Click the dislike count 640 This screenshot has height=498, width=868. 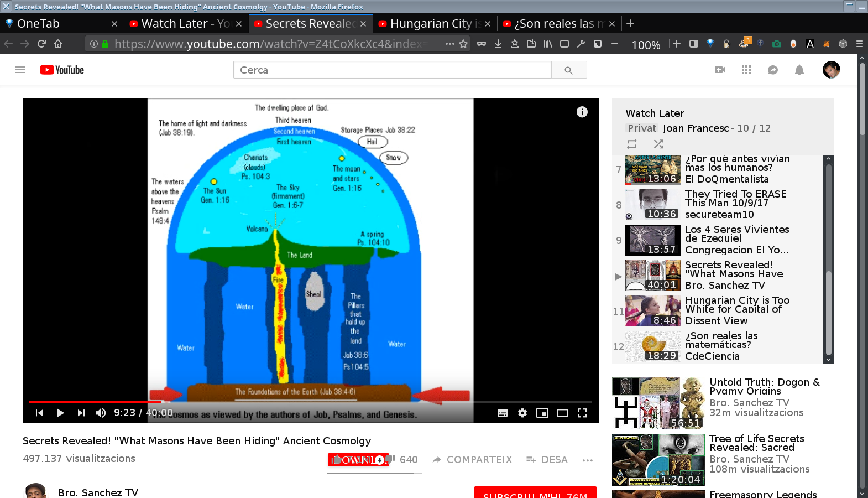coord(409,460)
